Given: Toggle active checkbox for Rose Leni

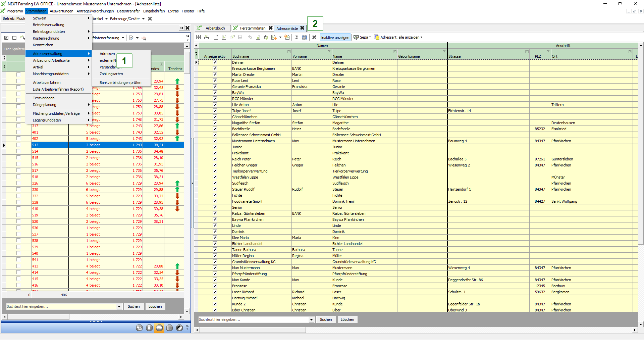Looking at the screenshot, I should (x=215, y=81).
